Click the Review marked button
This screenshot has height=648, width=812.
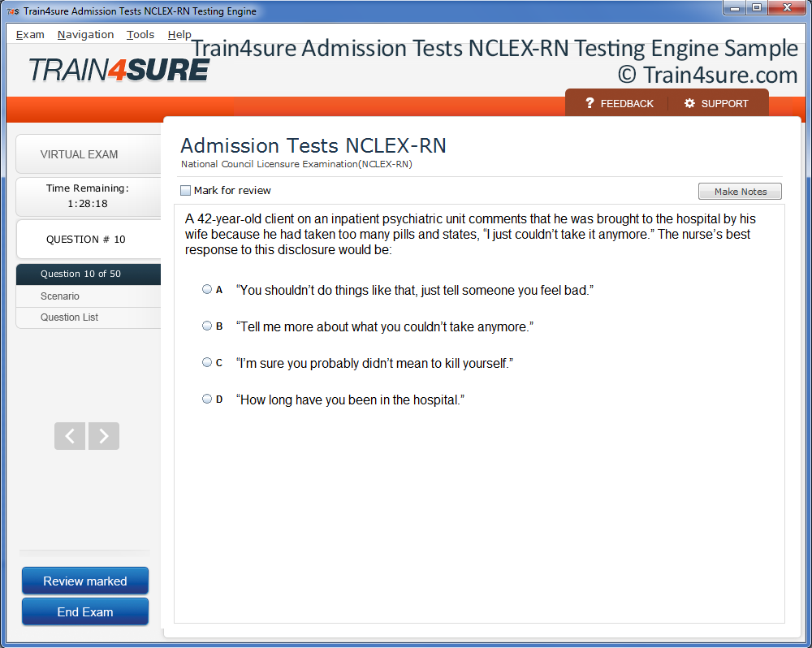pos(85,581)
